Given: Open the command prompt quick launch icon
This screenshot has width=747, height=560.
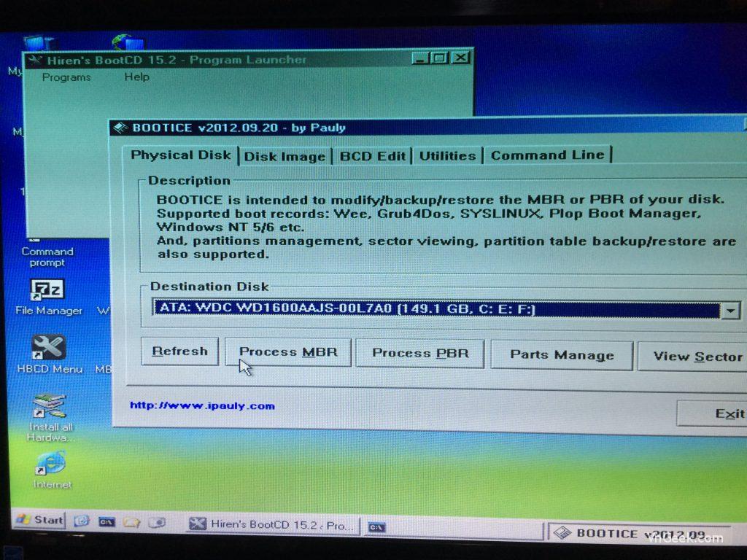Looking at the screenshot, I should [107, 522].
